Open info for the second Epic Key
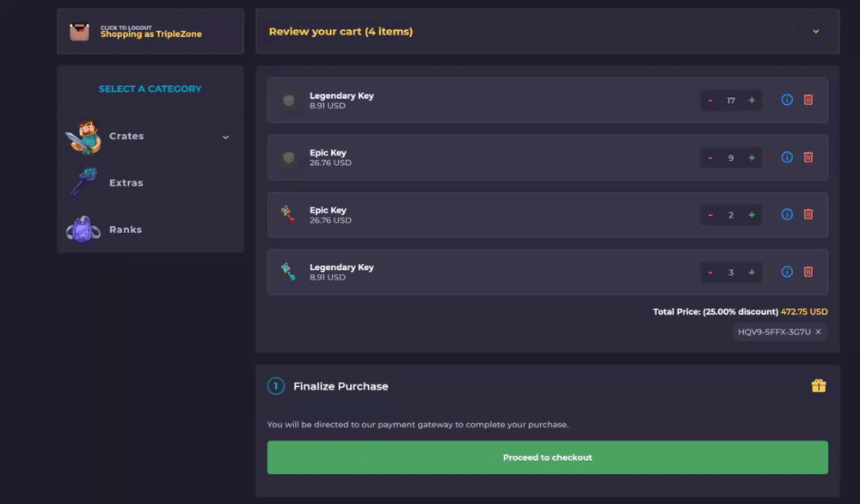 pos(786,157)
